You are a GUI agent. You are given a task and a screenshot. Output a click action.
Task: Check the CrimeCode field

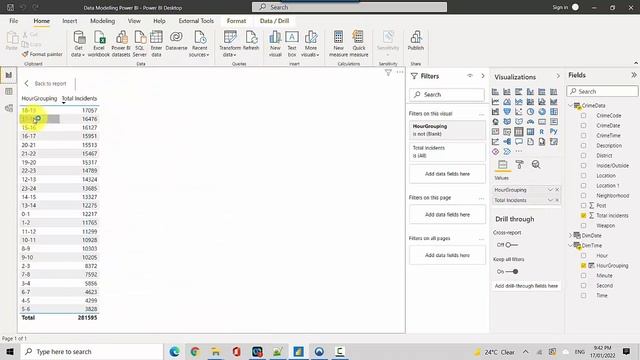coord(583,116)
